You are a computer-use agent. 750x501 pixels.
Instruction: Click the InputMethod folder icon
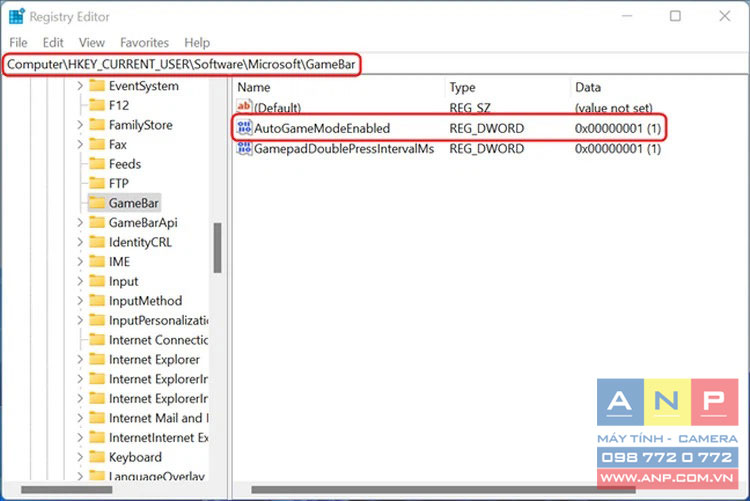(97, 301)
